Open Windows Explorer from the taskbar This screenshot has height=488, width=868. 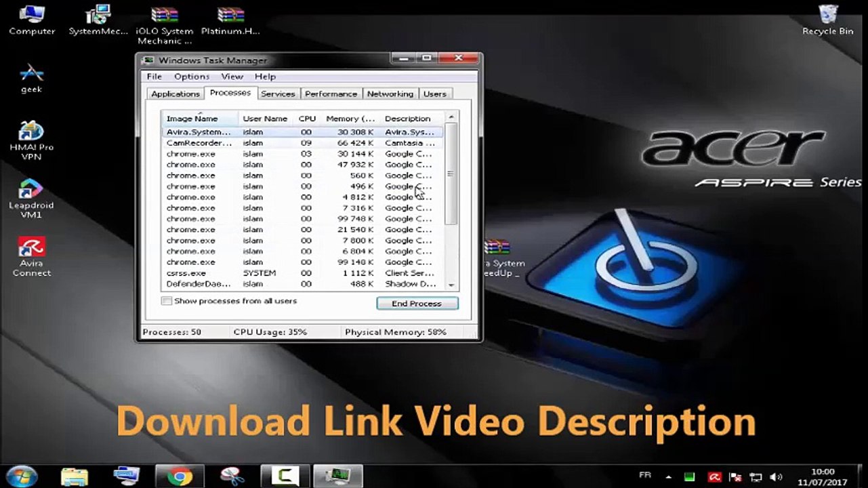click(x=75, y=476)
